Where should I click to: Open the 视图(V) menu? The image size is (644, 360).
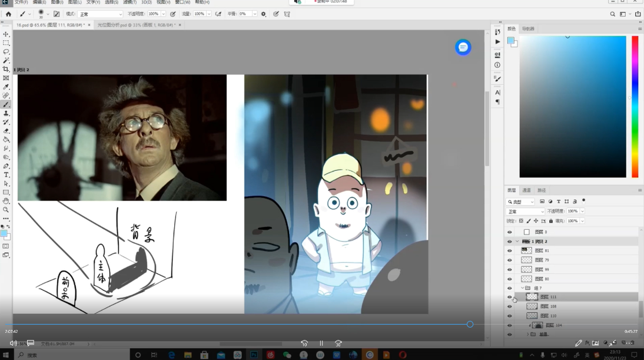[163, 2]
